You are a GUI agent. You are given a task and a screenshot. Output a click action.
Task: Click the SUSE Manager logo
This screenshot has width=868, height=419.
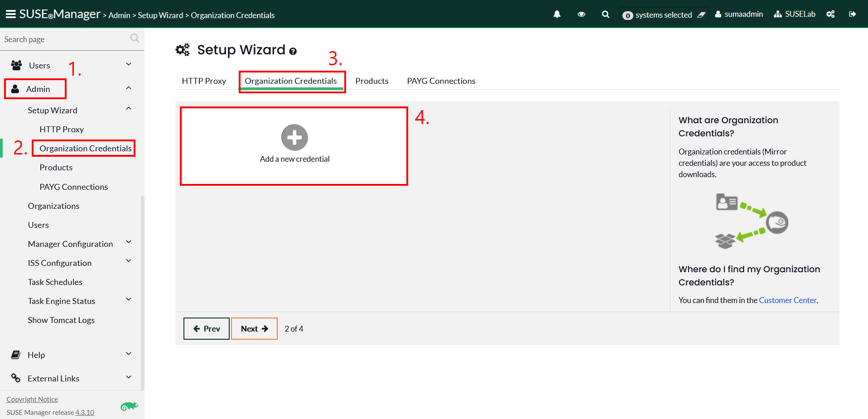(60, 14)
